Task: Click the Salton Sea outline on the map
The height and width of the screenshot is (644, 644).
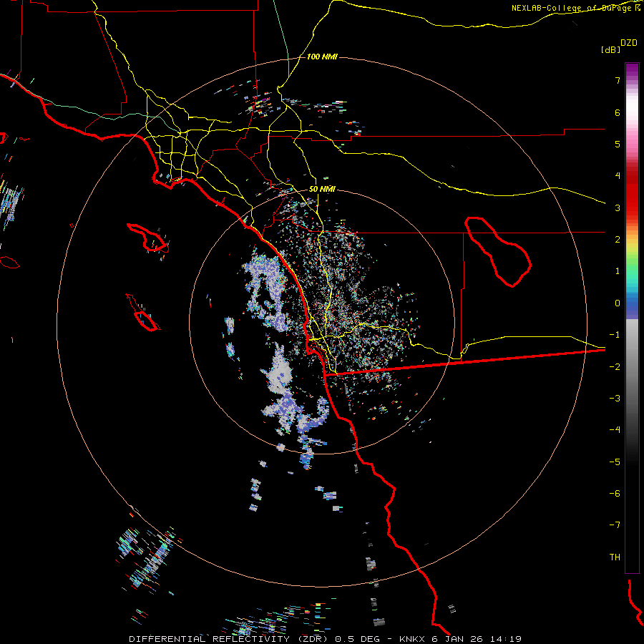Action: click(x=498, y=251)
